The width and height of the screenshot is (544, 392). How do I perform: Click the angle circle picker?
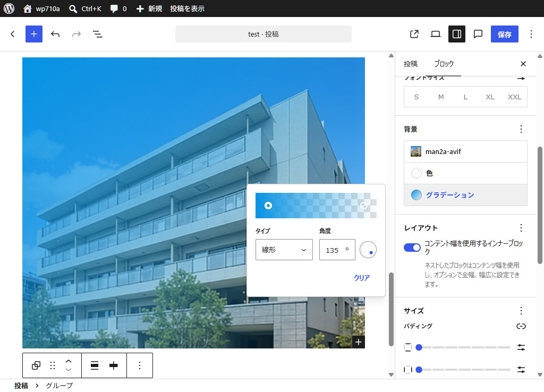click(x=368, y=250)
